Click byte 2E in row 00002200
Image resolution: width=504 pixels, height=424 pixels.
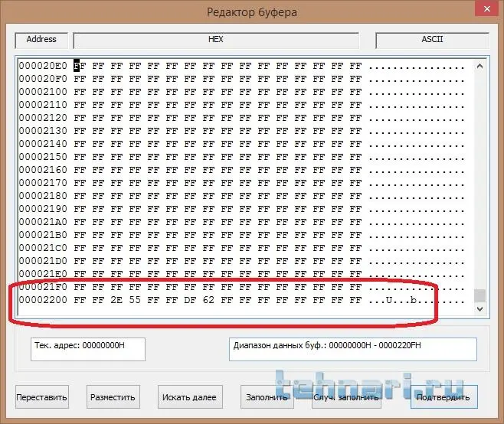(x=116, y=300)
